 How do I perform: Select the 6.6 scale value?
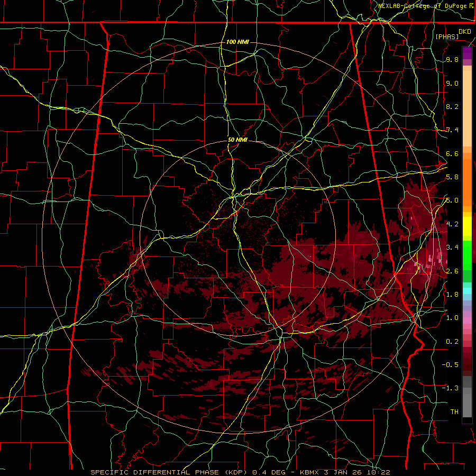point(452,154)
